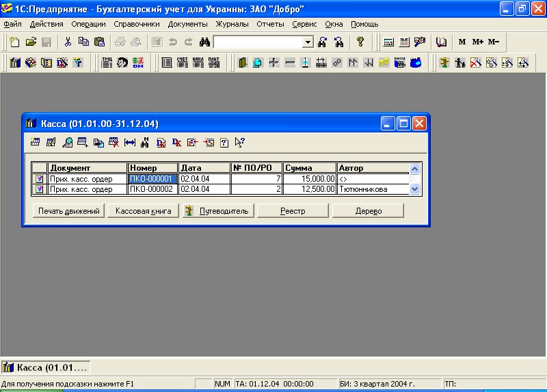Screen dimensions: 547x392
Task: Click the Edit row pencil icon in the Касса window
Action: pyautogui.click(x=51, y=142)
